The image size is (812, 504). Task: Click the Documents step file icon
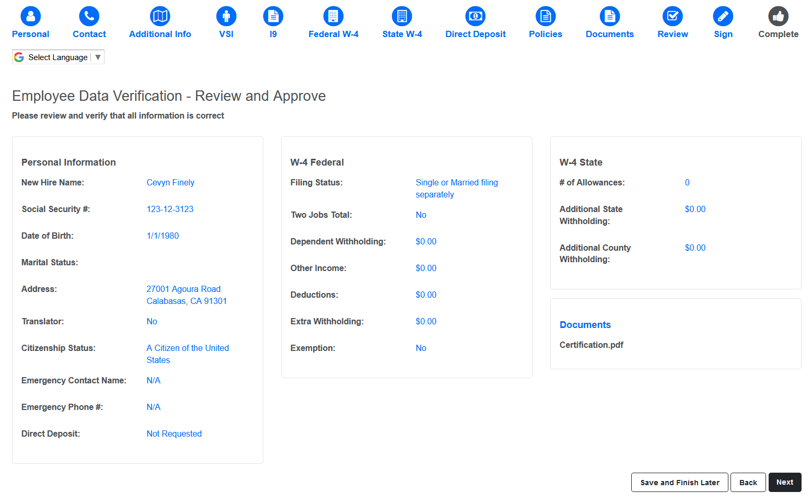click(x=610, y=16)
